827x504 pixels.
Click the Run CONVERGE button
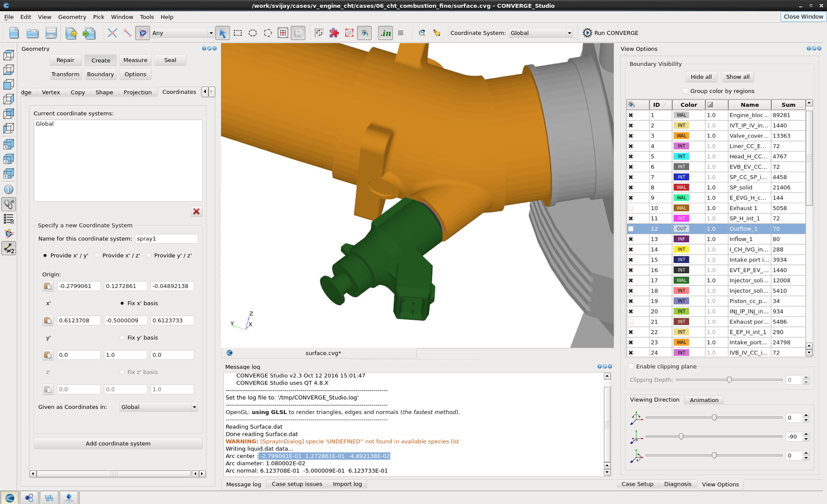610,33
